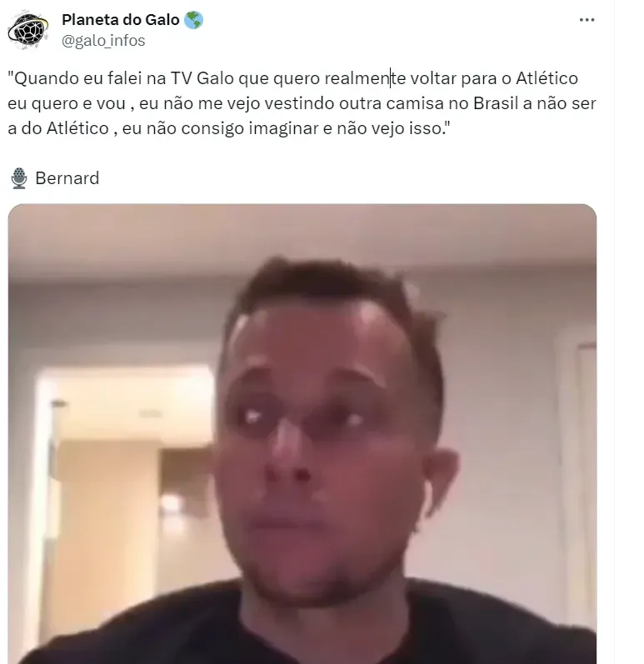Open the tweet's three-dot more options menu
644x664 pixels.
pos(587,20)
